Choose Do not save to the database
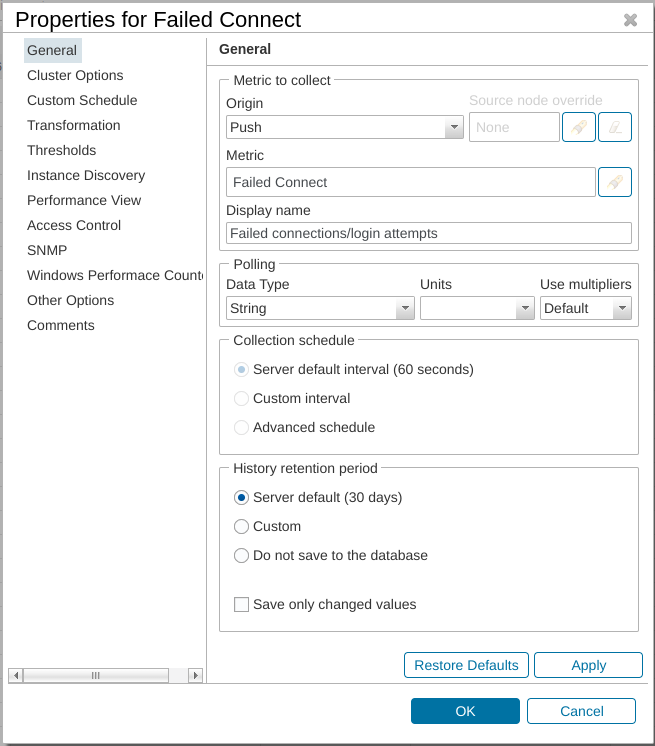Viewport: 655px width, 746px height. click(241, 555)
